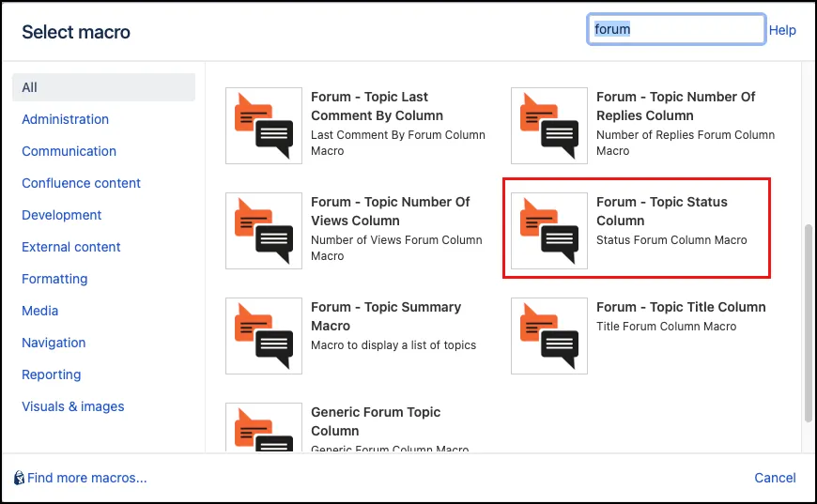Click description Number of Replies Forum Column Macro
This screenshot has height=504, width=817.
tap(686, 143)
